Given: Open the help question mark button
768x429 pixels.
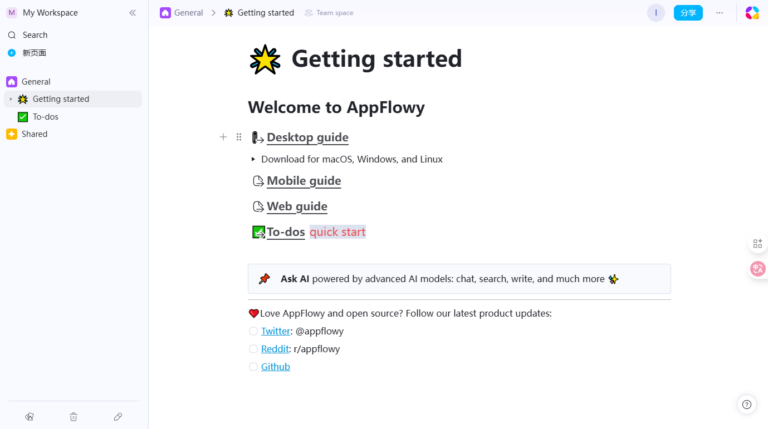Looking at the screenshot, I should (x=746, y=405).
